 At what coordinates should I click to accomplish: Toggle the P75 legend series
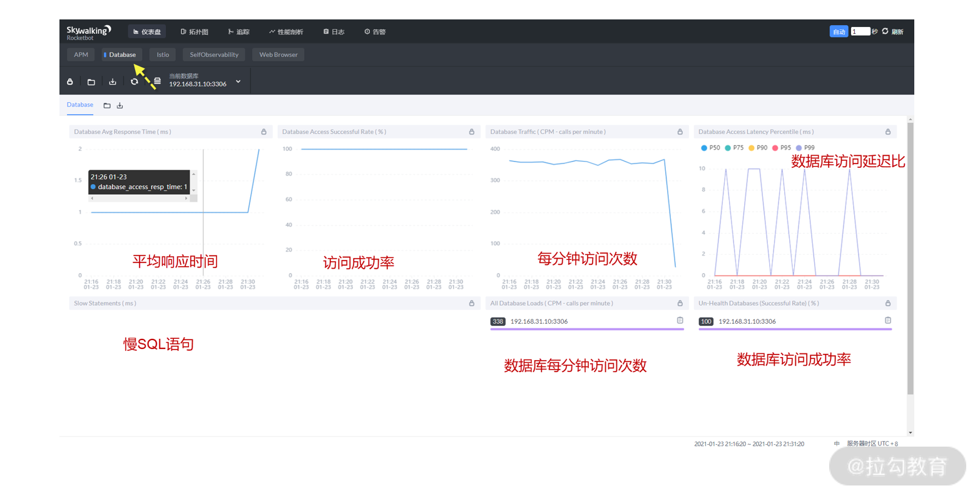click(x=734, y=148)
